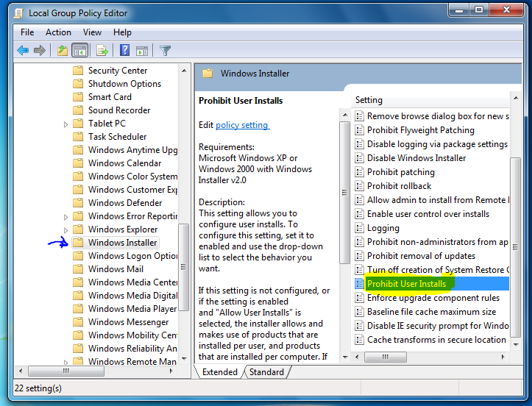
Task: Open the Edit policy setting link
Action: tap(241, 125)
